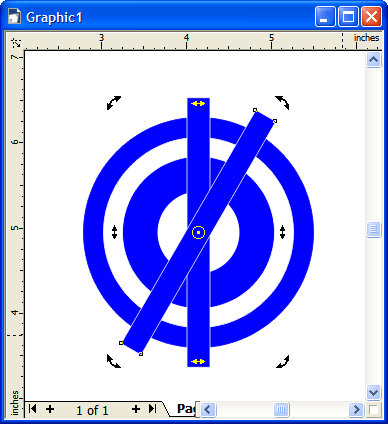Image resolution: width=388 pixels, height=424 pixels.
Task: Click the left vertical skew handle
Action: 114,232
